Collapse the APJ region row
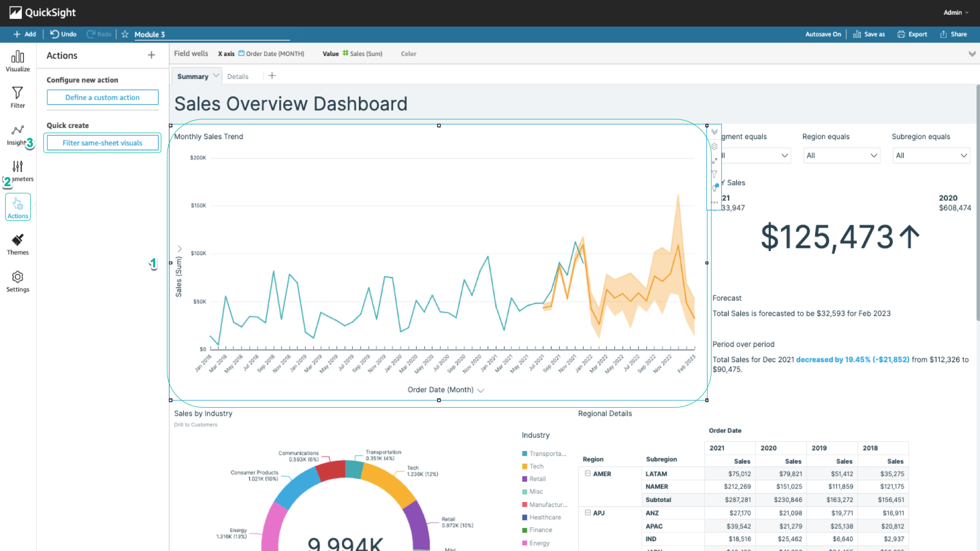 tap(588, 513)
